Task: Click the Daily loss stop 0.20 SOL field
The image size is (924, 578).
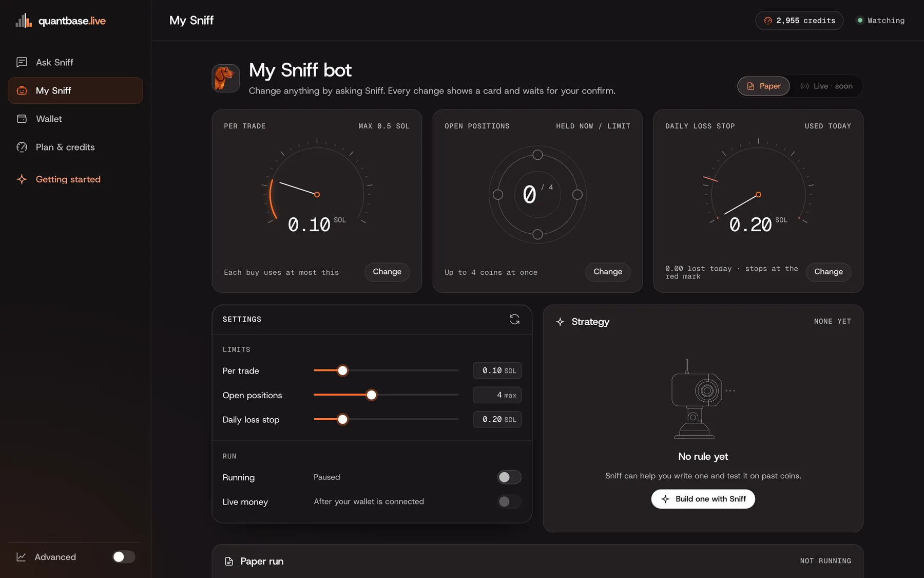Action: [497, 419]
